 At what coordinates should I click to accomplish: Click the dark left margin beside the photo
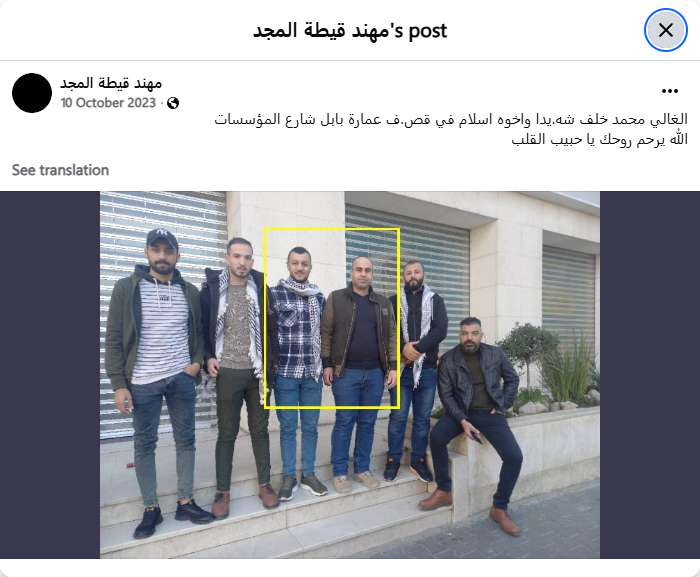pyautogui.click(x=50, y=375)
